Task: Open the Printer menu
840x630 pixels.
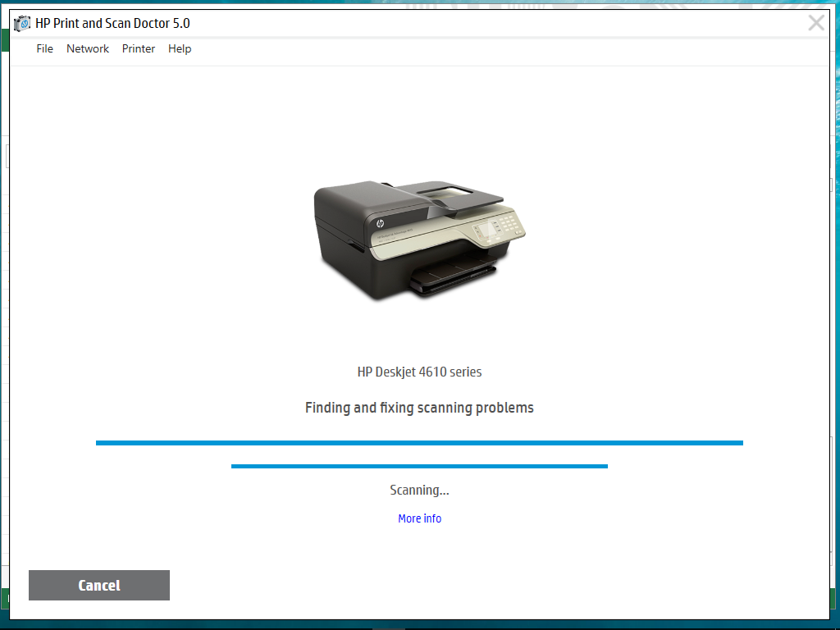Action: pyautogui.click(x=138, y=48)
